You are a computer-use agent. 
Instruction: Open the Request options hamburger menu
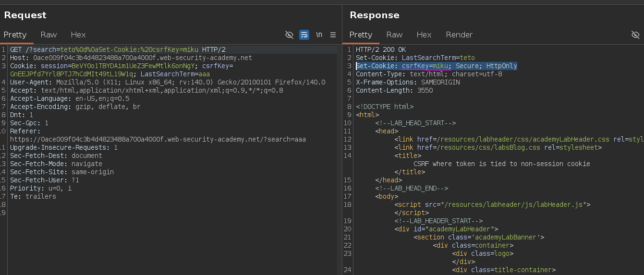[x=333, y=35]
